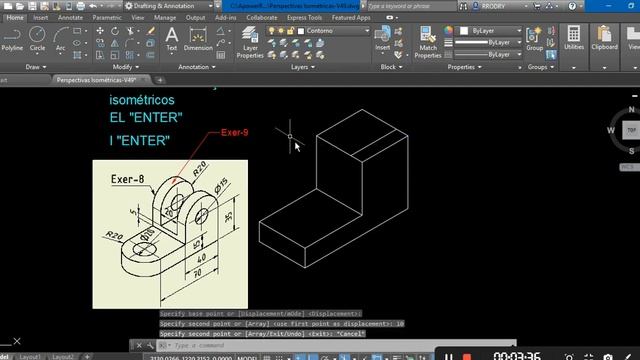Select the Rectangle draw tool
This screenshot has height=360, width=640.
[x=77, y=31]
